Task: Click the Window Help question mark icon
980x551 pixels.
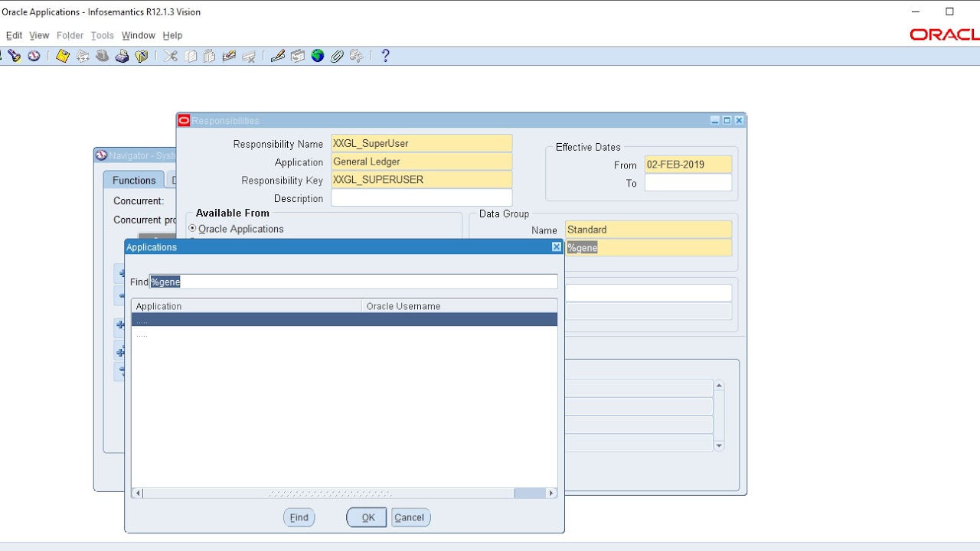Action: coord(385,56)
